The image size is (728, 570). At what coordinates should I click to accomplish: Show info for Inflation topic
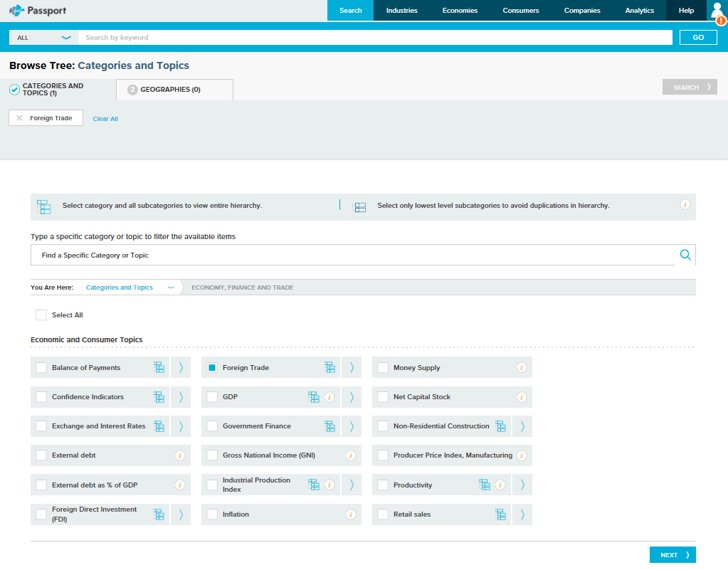click(350, 514)
